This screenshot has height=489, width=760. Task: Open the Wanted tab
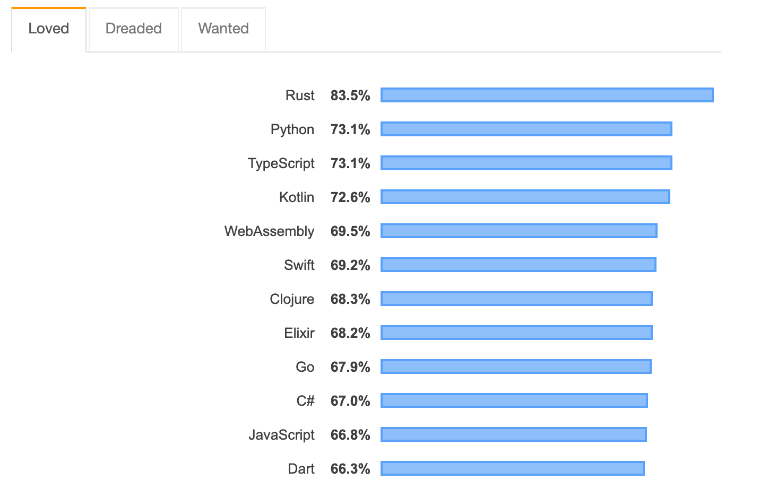[223, 29]
